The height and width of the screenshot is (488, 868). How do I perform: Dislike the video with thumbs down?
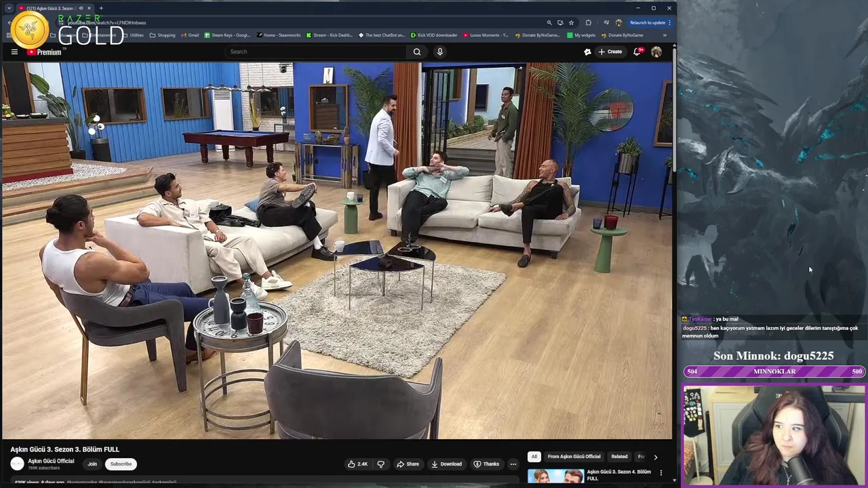coord(380,464)
